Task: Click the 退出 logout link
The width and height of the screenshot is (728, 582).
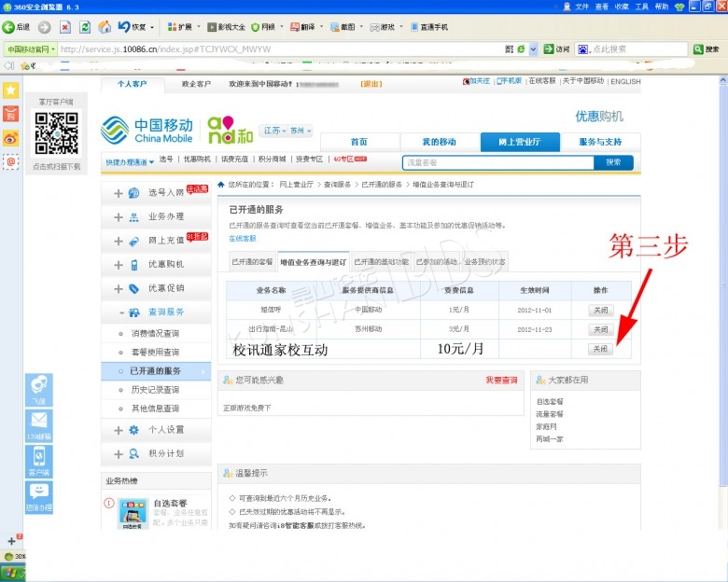Action: (x=371, y=84)
